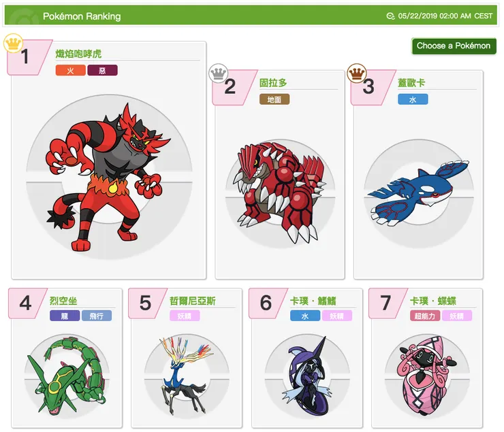The height and width of the screenshot is (432, 504).
Task: Click the 飛行 flying type badge
Action: pyautogui.click(x=97, y=316)
